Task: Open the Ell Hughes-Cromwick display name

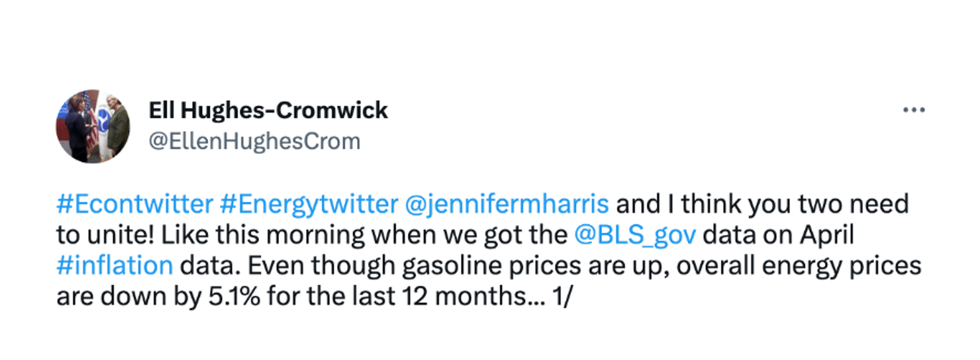Action: pos(268,111)
